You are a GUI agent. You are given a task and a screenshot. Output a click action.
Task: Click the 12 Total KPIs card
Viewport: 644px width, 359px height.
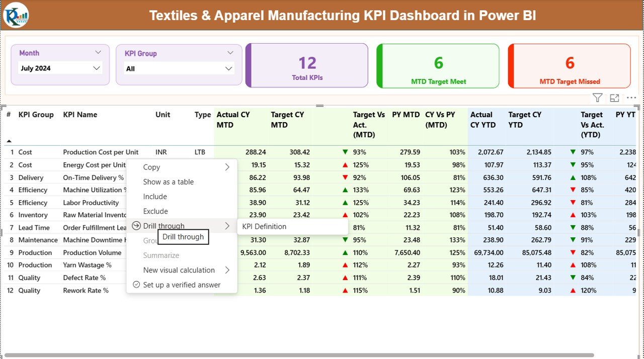tap(306, 65)
